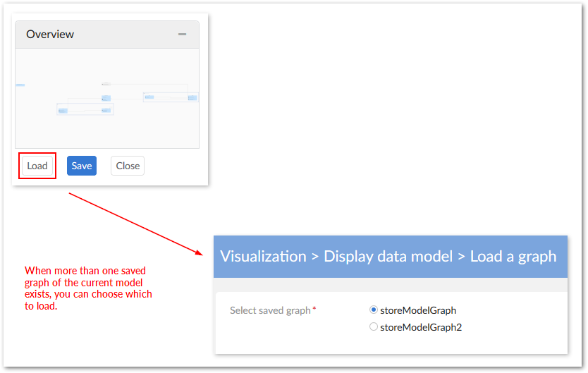
Task: Click the Load button
Action: (37, 166)
